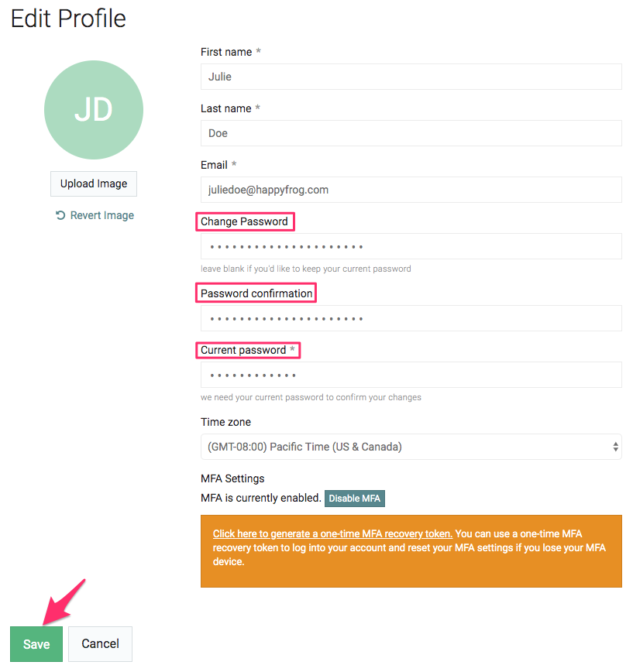Focus the First name field containing Julie

(411, 77)
